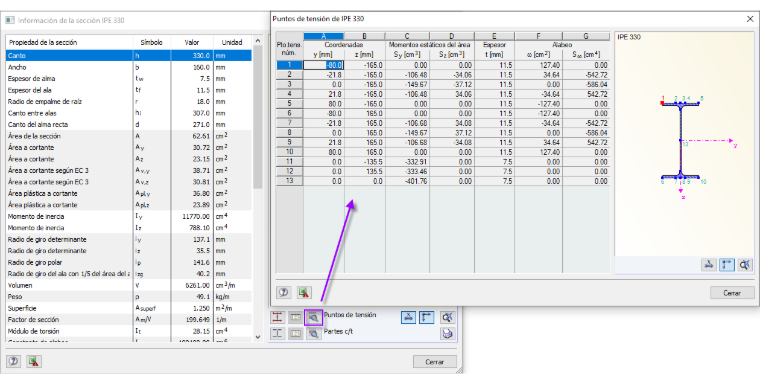Open help in the section information window
This screenshot has height=384, width=760.
pos(14,361)
